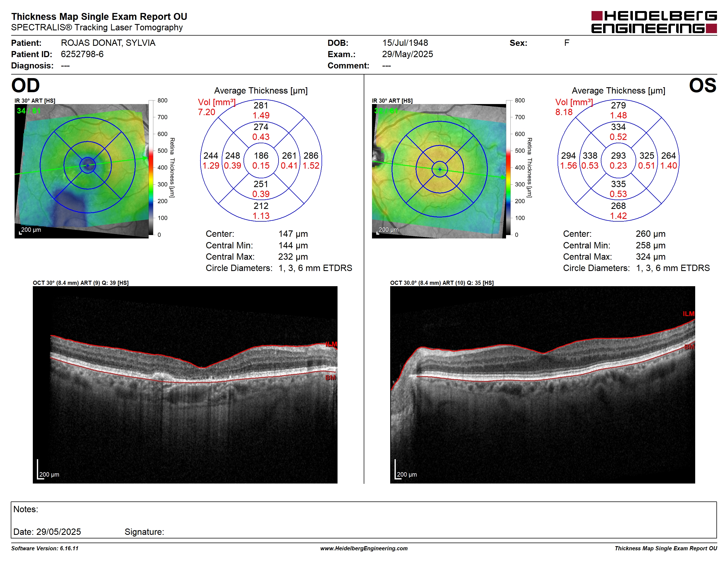Click patient name ROJAS DONAT, SYLVIA
728x563 pixels.
(x=108, y=43)
